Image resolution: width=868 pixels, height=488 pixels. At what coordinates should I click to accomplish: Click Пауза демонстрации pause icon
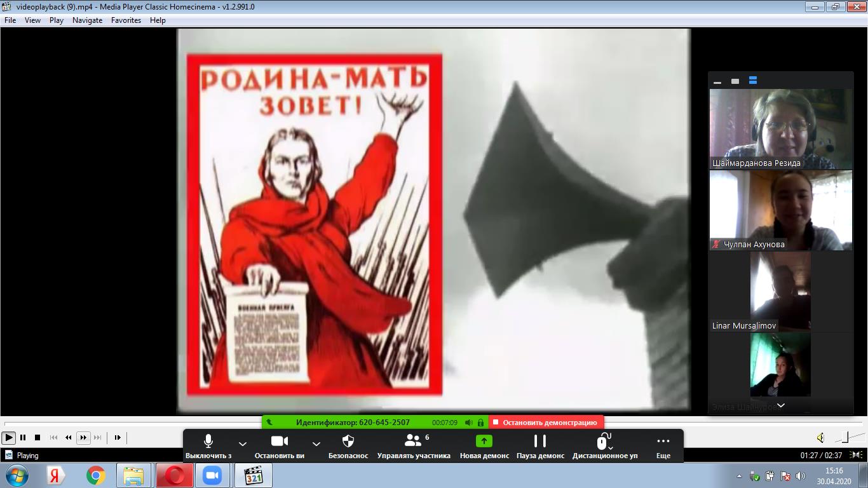tap(540, 442)
